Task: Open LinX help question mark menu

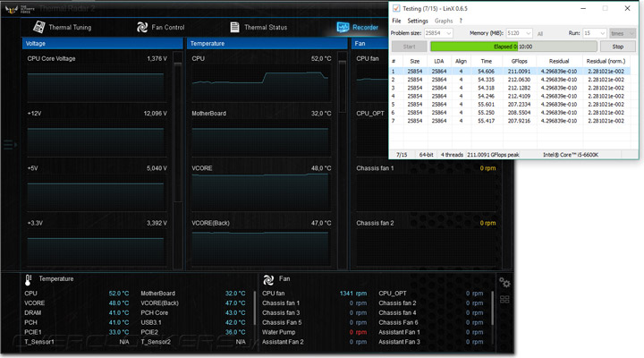Action: 461,21
